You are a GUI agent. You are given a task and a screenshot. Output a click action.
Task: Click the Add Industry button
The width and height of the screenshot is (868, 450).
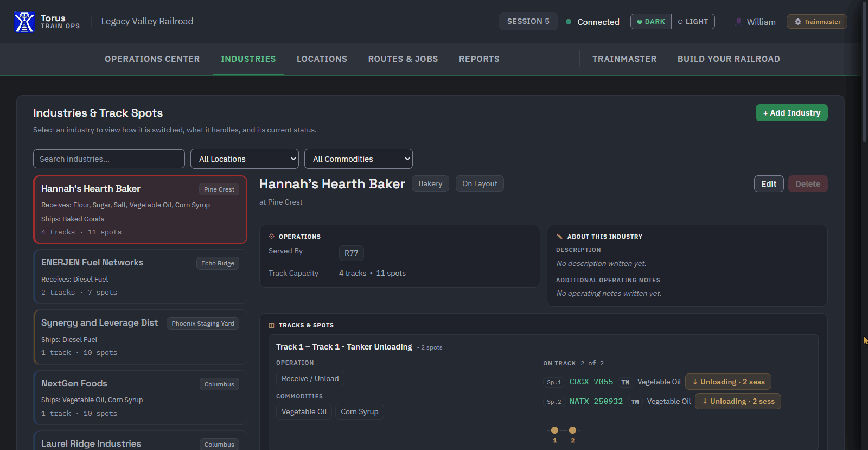coord(792,113)
